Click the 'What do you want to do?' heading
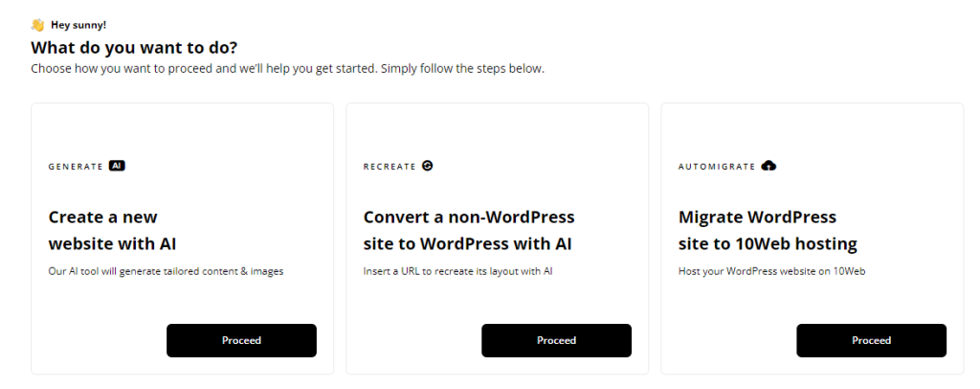The width and height of the screenshot is (980, 389). pyautogui.click(x=134, y=48)
